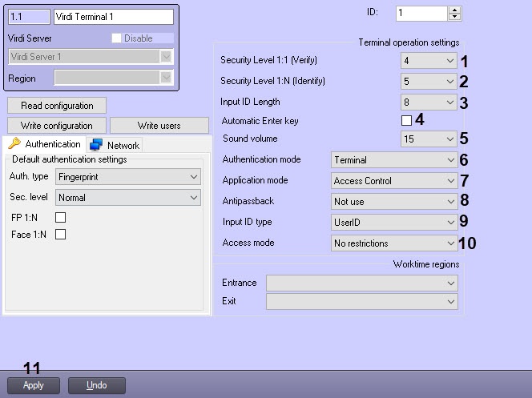Click the key icon on Authentication tab
This screenshot has height=398, width=532.
[x=14, y=144]
